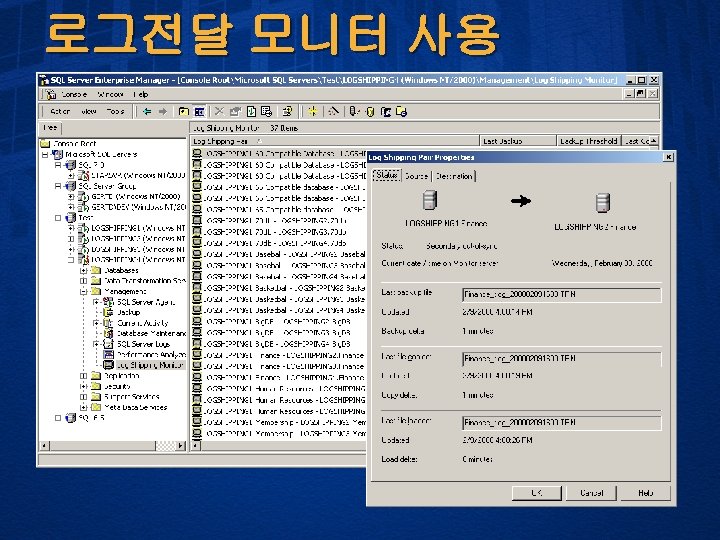Click the Backup tree node icon
Screen dimensions: 720x540
pyautogui.click(x=108, y=312)
